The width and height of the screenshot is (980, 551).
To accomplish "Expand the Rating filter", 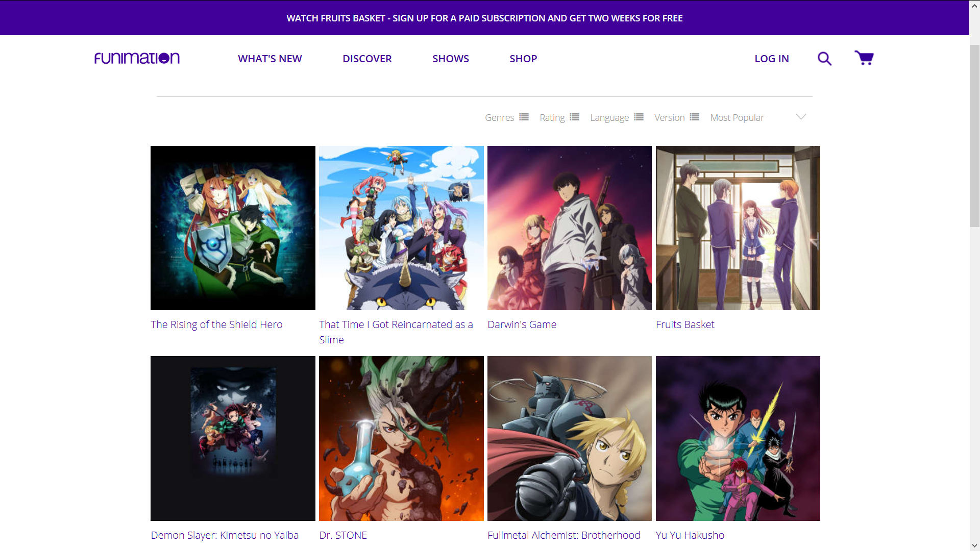I will (x=552, y=118).
